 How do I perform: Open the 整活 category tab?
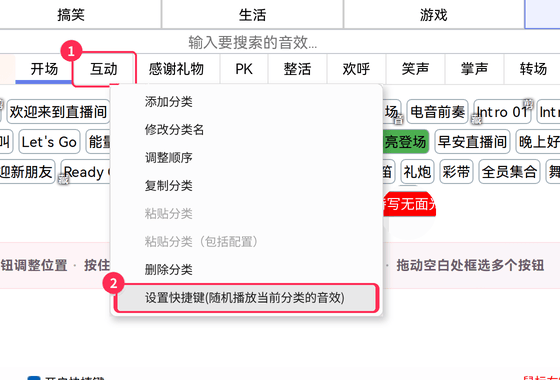(297, 69)
